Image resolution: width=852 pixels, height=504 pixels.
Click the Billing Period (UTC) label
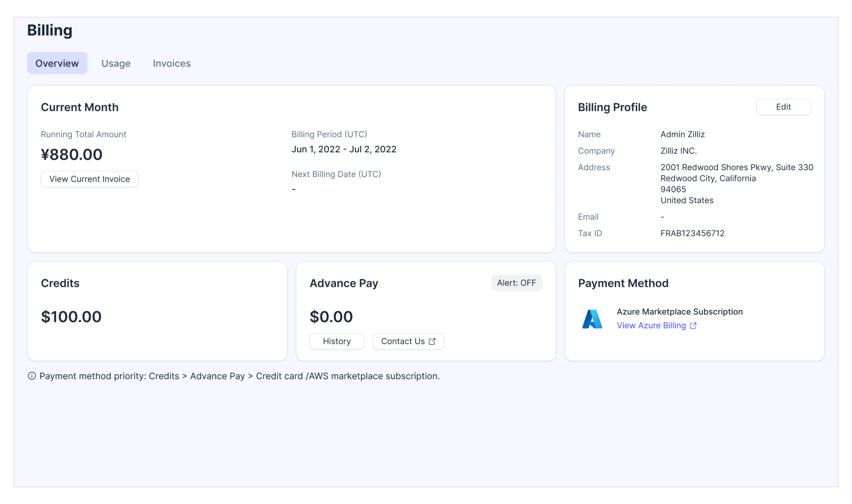(329, 134)
